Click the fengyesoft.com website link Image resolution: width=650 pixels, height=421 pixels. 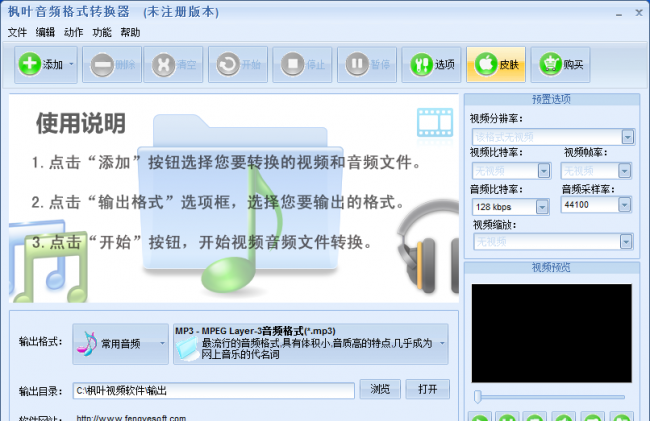coord(131,418)
